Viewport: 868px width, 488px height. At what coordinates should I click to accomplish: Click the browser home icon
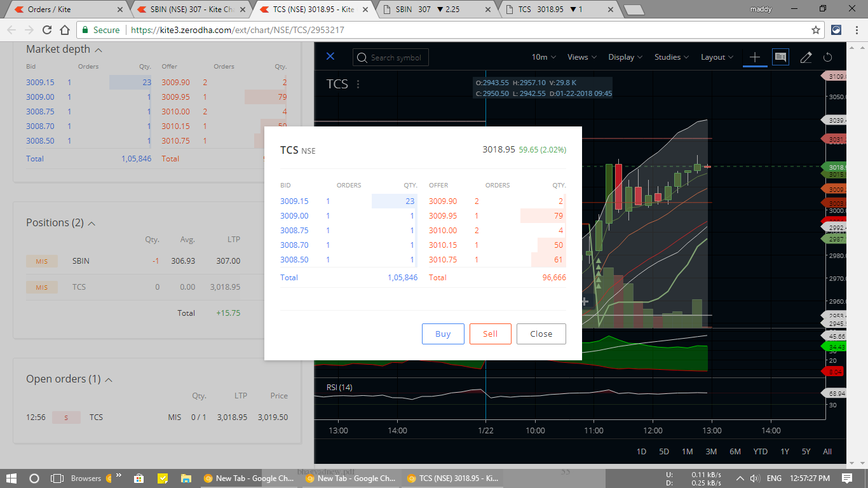[x=65, y=30]
